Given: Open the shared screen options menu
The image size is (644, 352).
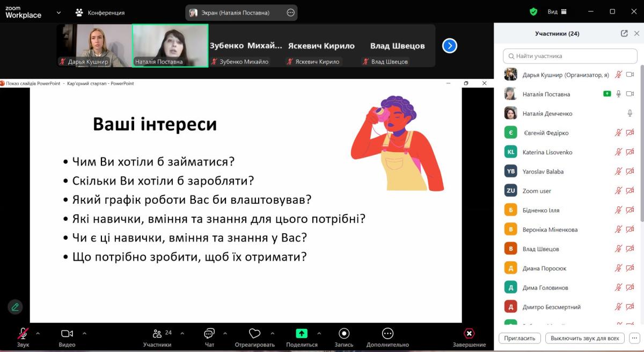Looking at the screenshot, I should (x=290, y=12).
